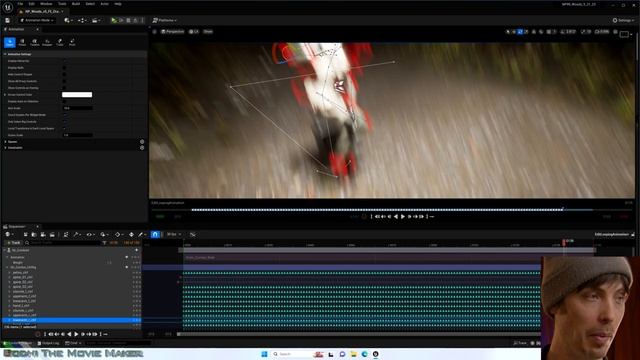Click plus icon on Constraints section
This screenshot has height=360, width=640.
coord(142,148)
